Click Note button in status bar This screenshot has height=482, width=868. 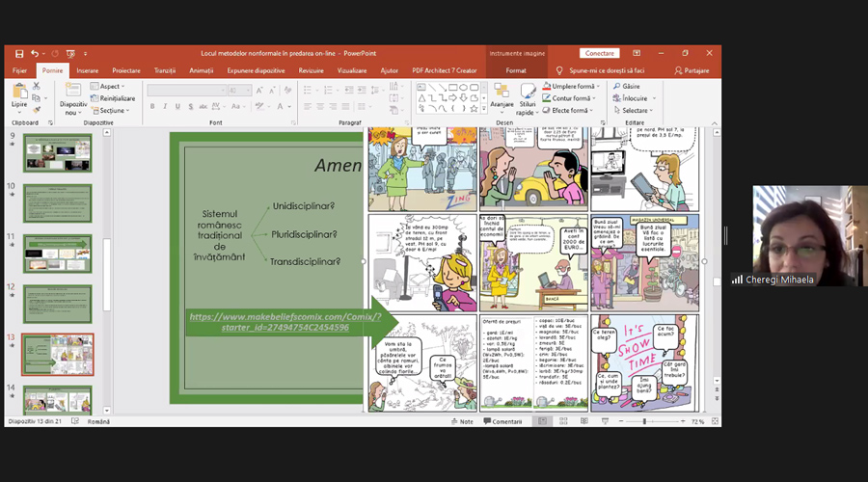462,421
